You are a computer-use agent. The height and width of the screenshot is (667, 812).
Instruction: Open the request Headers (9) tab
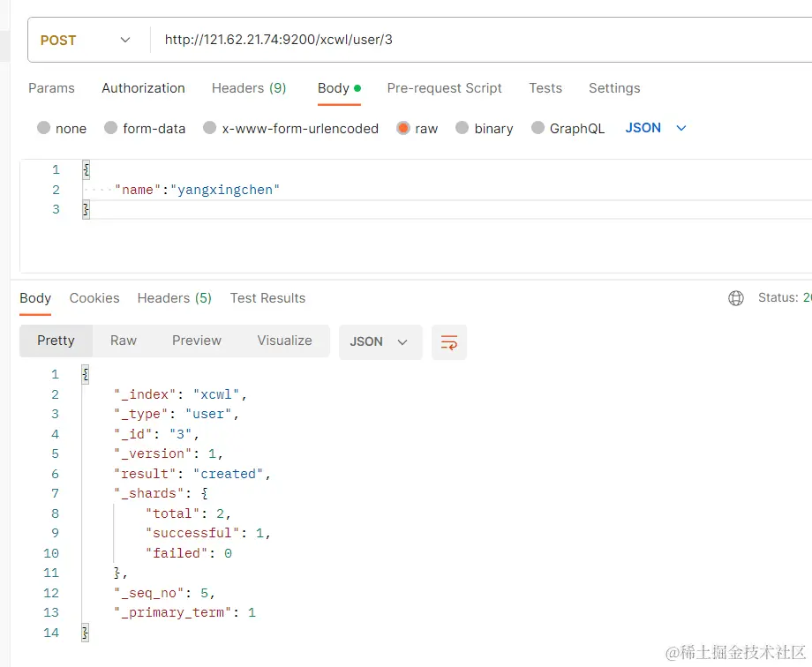249,88
